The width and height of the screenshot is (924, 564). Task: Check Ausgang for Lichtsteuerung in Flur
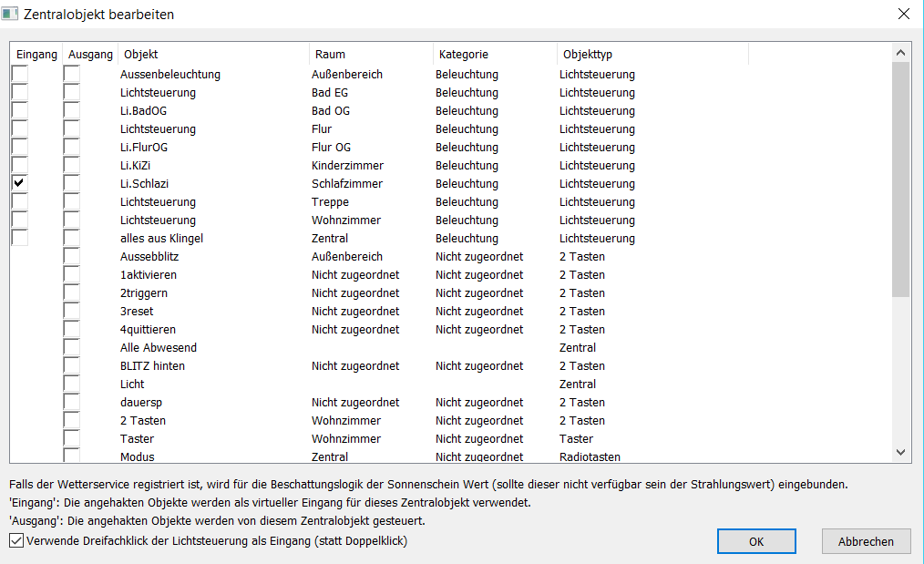pyautogui.click(x=72, y=129)
